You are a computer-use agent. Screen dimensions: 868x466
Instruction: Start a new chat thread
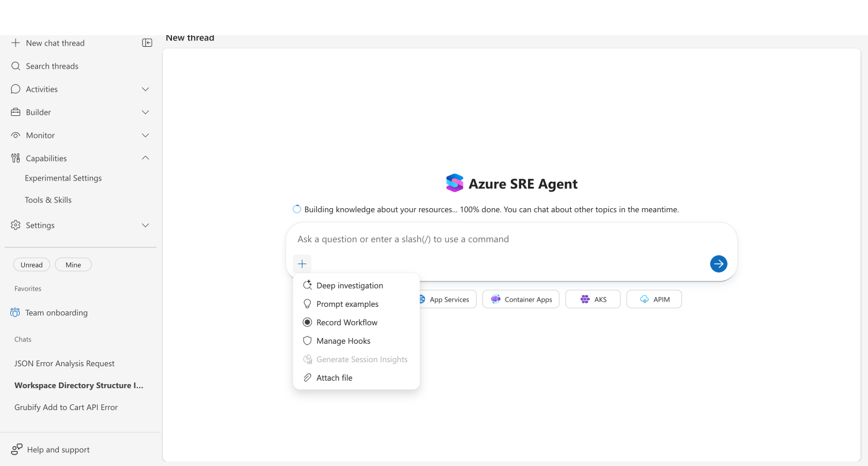[x=48, y=43]
